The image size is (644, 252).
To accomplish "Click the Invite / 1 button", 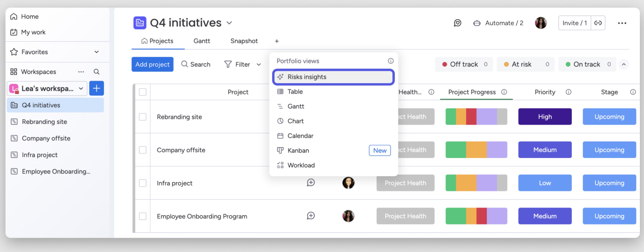I will point(575,23).
